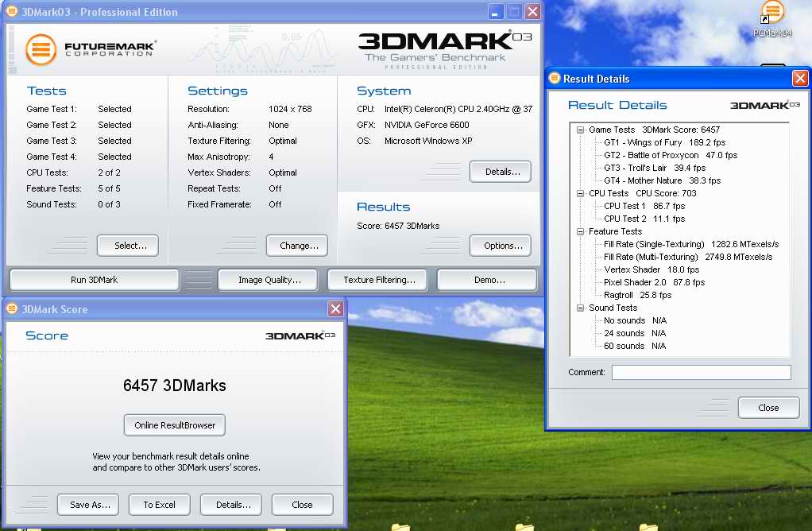The image size is (812, 531).
Task: Select 24 sounds row
Action: point(635,333)
